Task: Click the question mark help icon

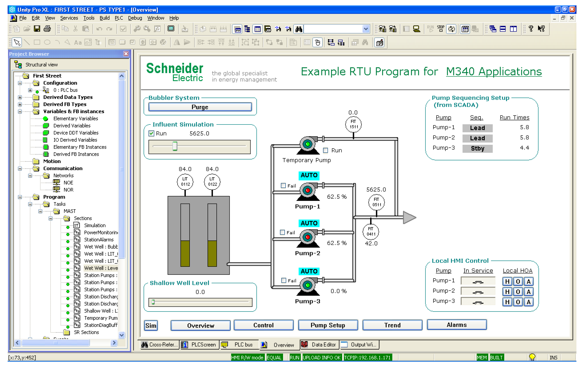Action: pos(531,29)
